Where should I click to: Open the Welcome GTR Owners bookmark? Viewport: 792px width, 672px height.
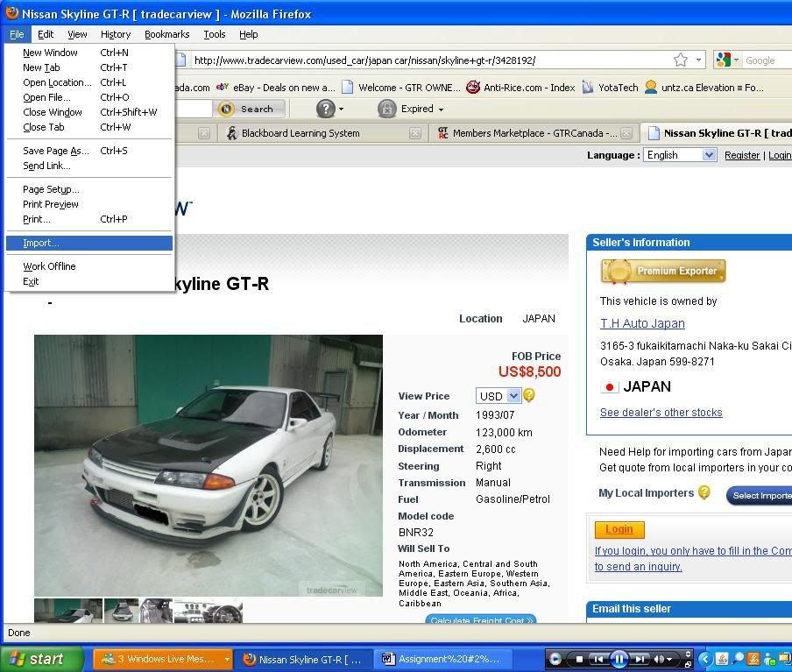point(401,88)
